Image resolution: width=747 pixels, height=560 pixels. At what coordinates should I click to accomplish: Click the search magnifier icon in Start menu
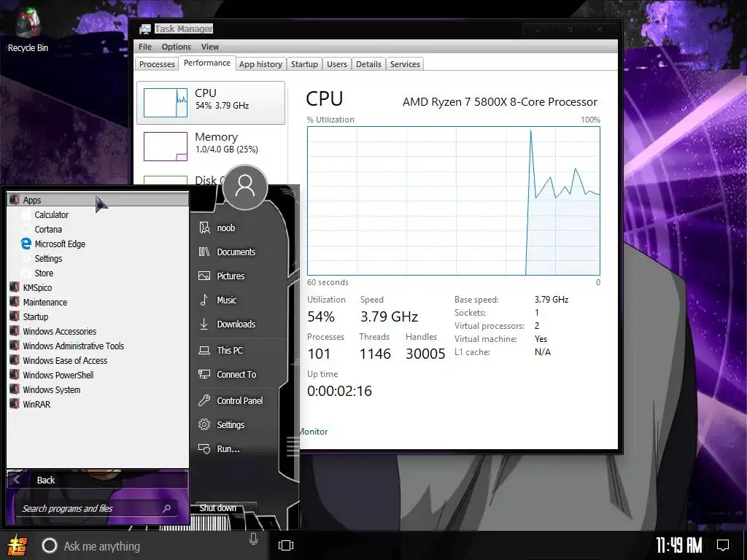[x=166, y=508]
